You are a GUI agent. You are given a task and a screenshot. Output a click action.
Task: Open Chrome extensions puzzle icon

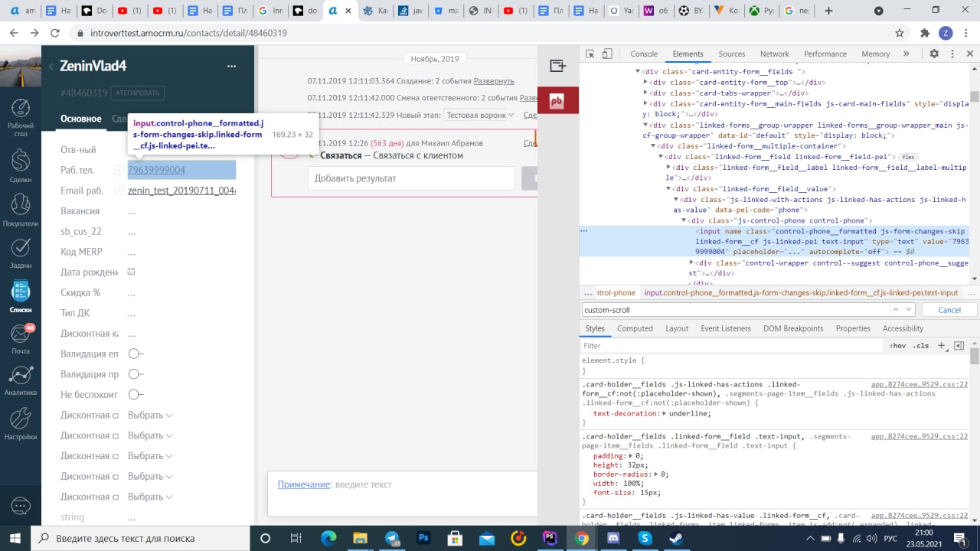tap(925, 34)
